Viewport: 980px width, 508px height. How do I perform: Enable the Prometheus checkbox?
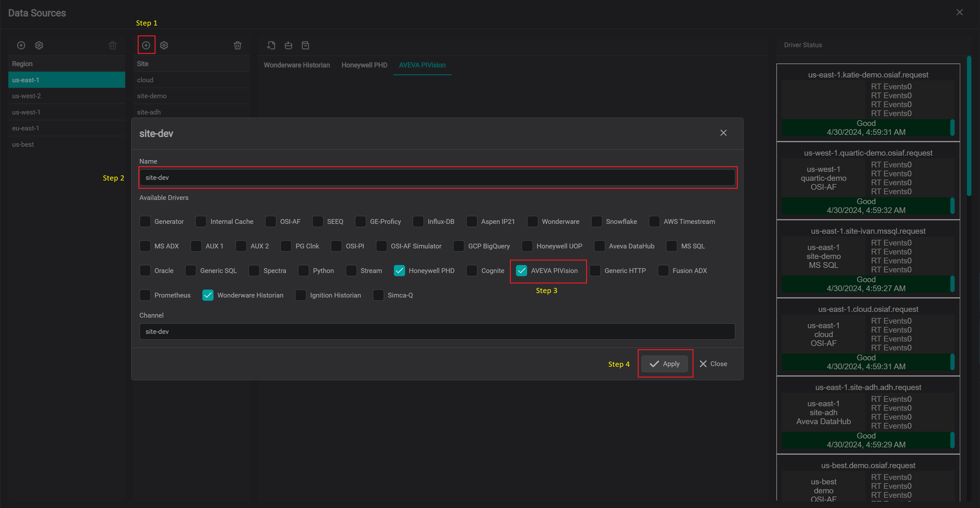pyautogui.click(x=145, y=295)
